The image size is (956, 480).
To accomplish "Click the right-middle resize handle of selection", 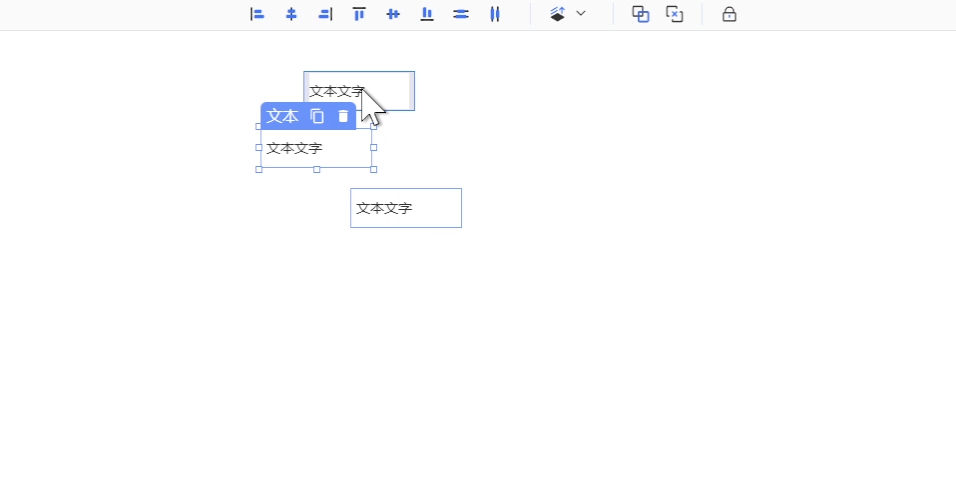I will pyautogui.click(x=373, y=148).
